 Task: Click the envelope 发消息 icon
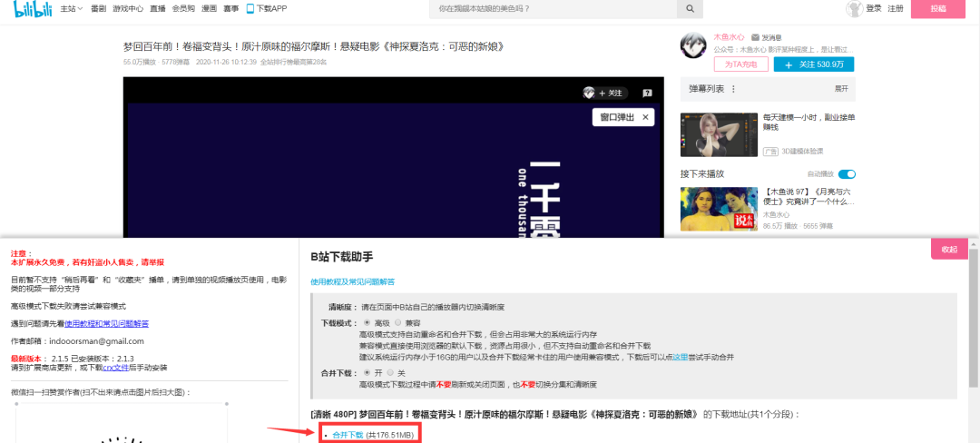[x=755, y=37]
